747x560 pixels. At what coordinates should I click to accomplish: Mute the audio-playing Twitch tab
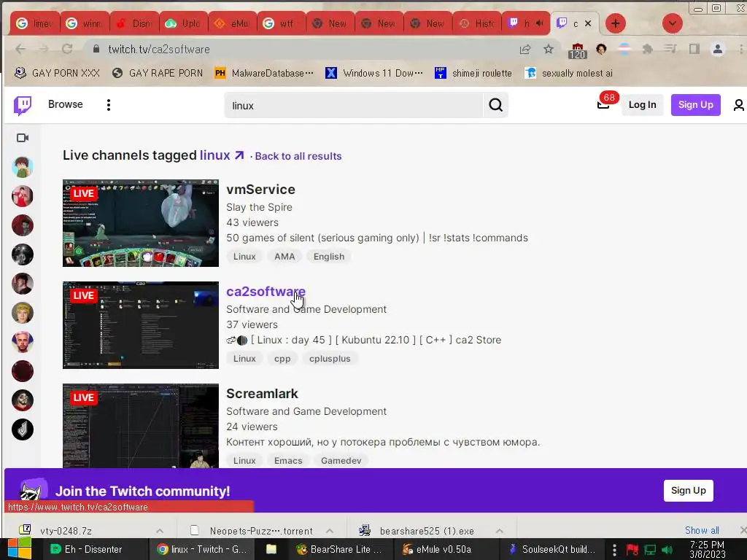[x=539, y=23]
